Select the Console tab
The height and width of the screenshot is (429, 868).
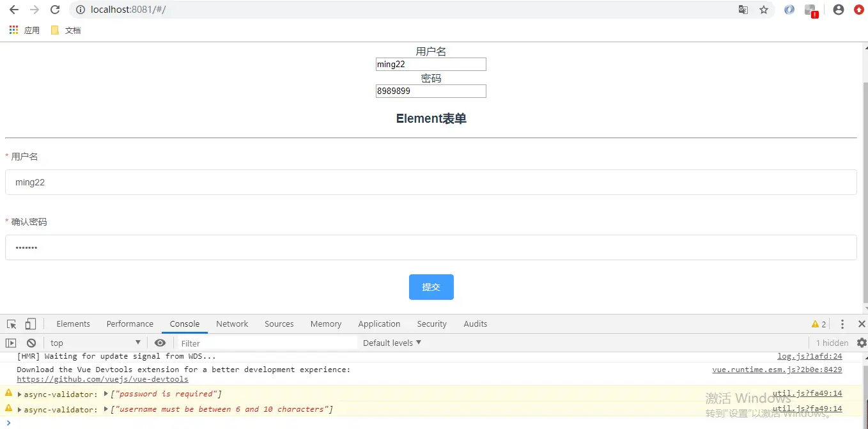point(185,324)
